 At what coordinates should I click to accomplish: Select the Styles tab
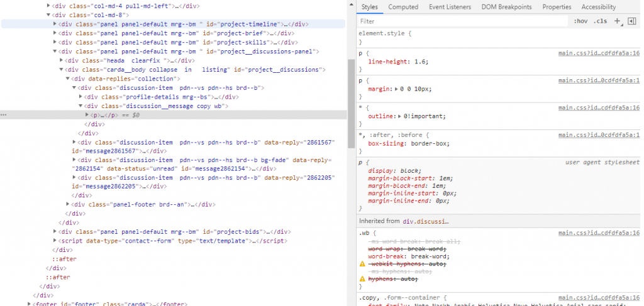coord(369,7)
